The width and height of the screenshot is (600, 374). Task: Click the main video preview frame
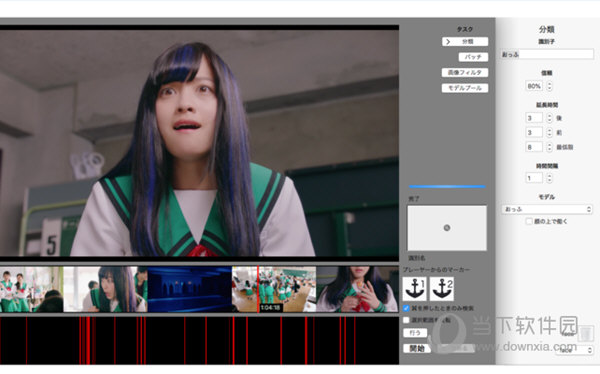point(199,143)
